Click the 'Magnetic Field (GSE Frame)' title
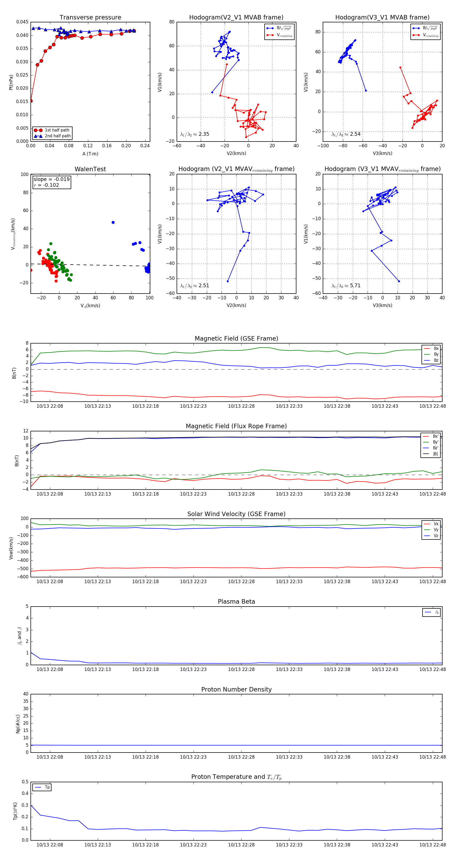473x868 pixels. coord(236,339)
